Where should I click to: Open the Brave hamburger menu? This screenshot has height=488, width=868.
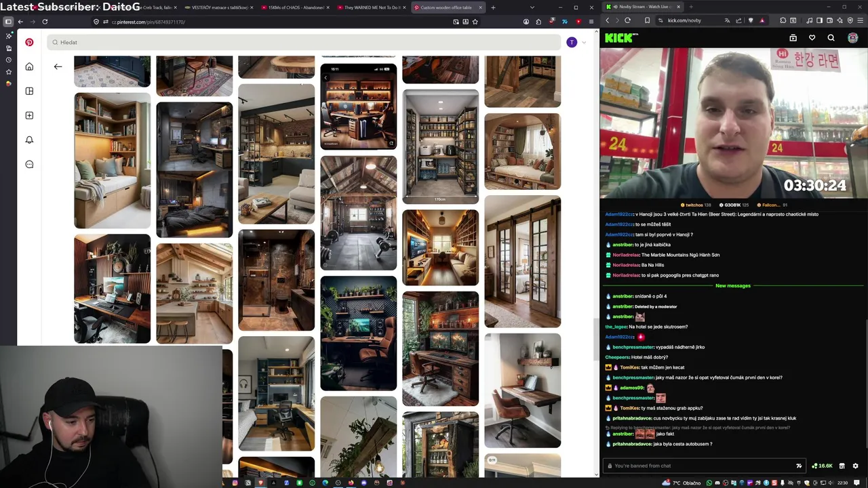pyautogui.click(x=861, y=20)
